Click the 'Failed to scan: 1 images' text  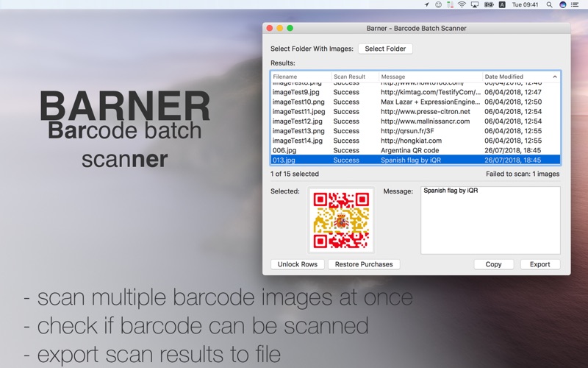(523, 174)
